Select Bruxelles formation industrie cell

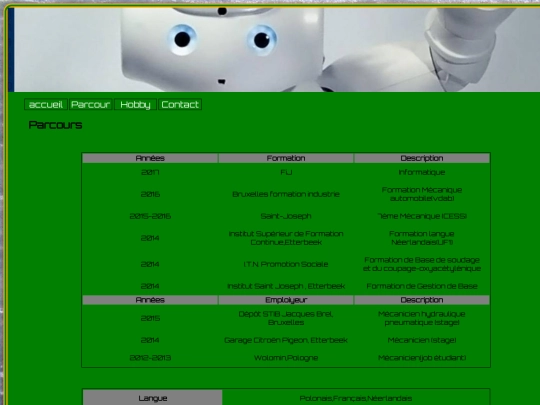click(x=286, y=194)
